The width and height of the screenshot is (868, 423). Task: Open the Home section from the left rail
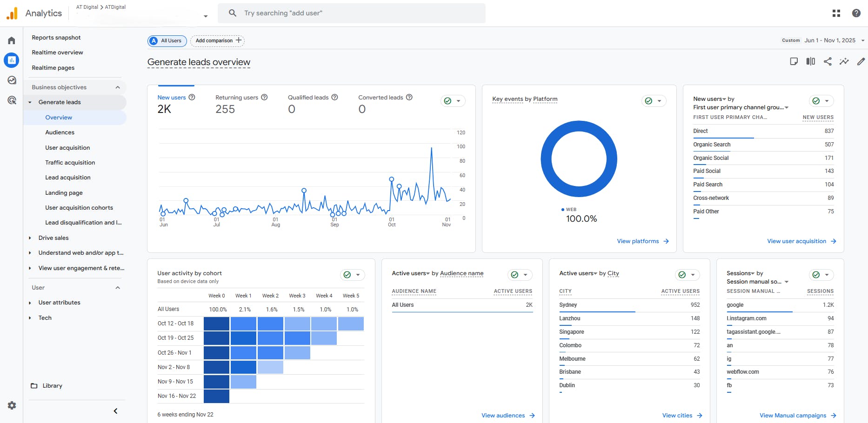11,40
